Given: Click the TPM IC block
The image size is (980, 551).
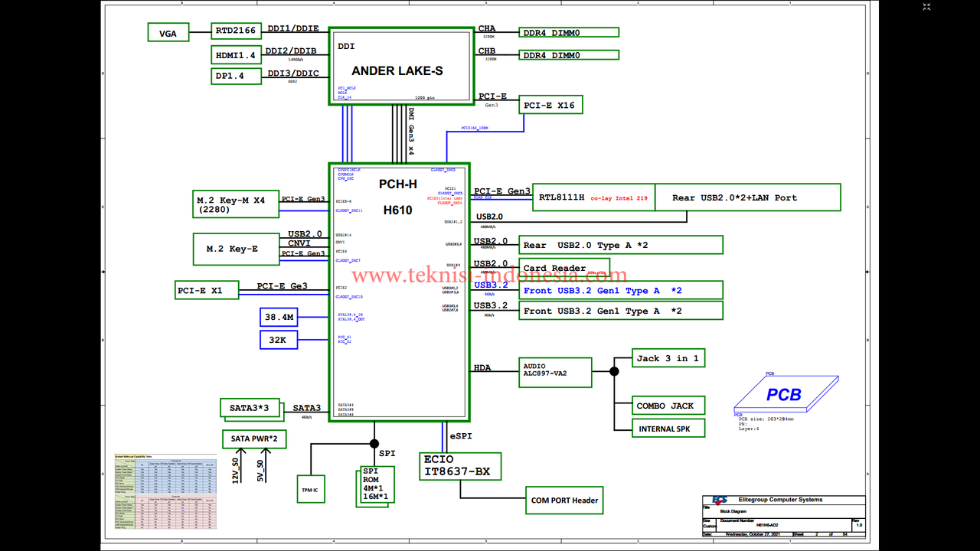Looking at the screenshot, I should (x=311, y=489).
